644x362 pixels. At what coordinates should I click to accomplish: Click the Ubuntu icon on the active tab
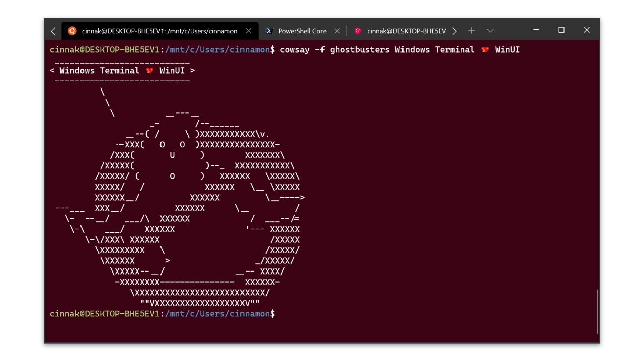72,31
